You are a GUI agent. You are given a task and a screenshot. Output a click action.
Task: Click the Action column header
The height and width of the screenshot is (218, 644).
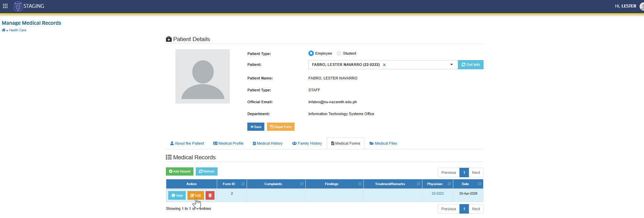coord(191,184)
